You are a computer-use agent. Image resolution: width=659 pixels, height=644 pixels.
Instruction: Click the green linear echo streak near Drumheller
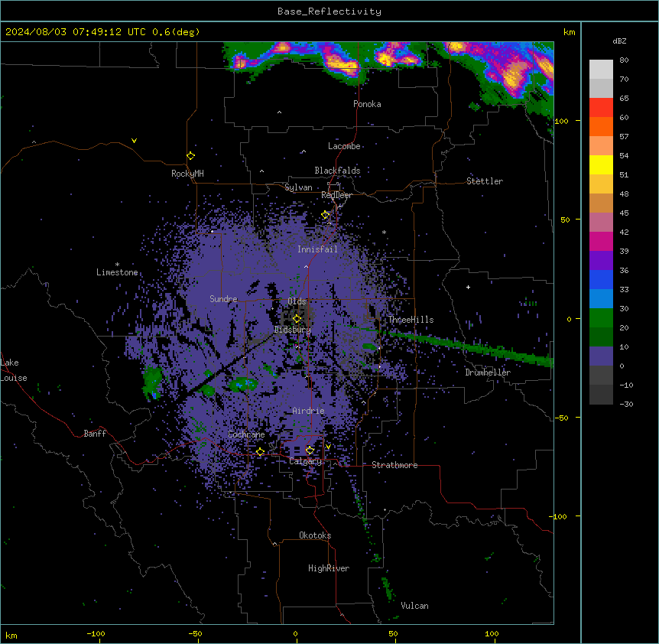[x=471, y=346]
